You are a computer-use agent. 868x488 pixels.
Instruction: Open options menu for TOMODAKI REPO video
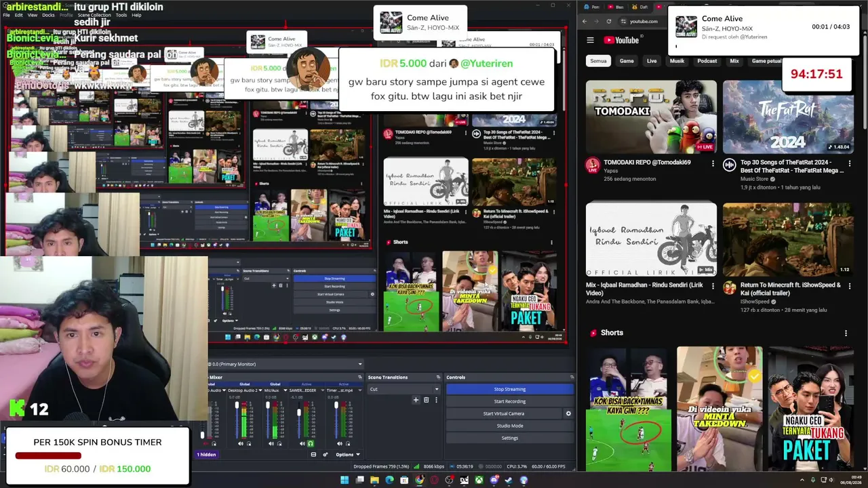(x=713, y=163)
